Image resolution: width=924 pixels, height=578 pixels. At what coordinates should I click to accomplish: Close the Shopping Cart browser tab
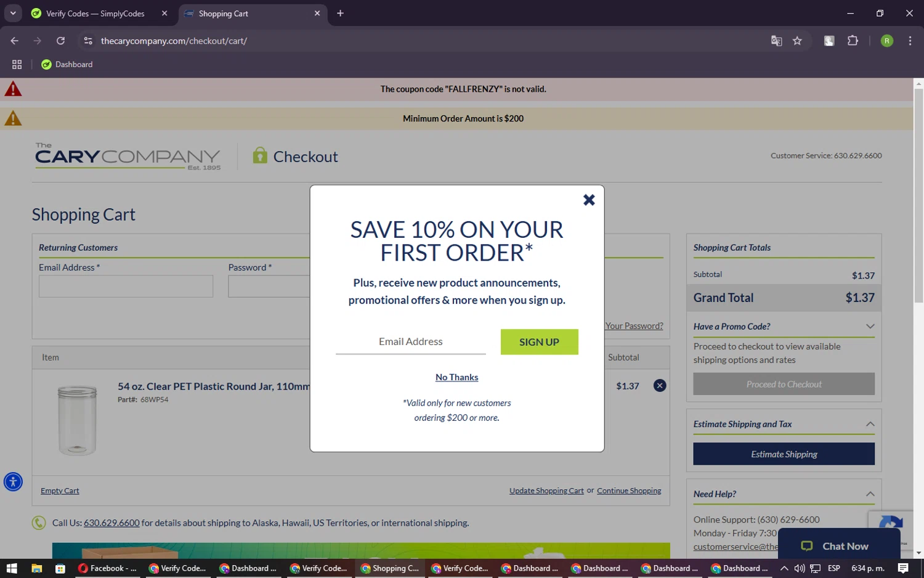[x=317, y=14]
